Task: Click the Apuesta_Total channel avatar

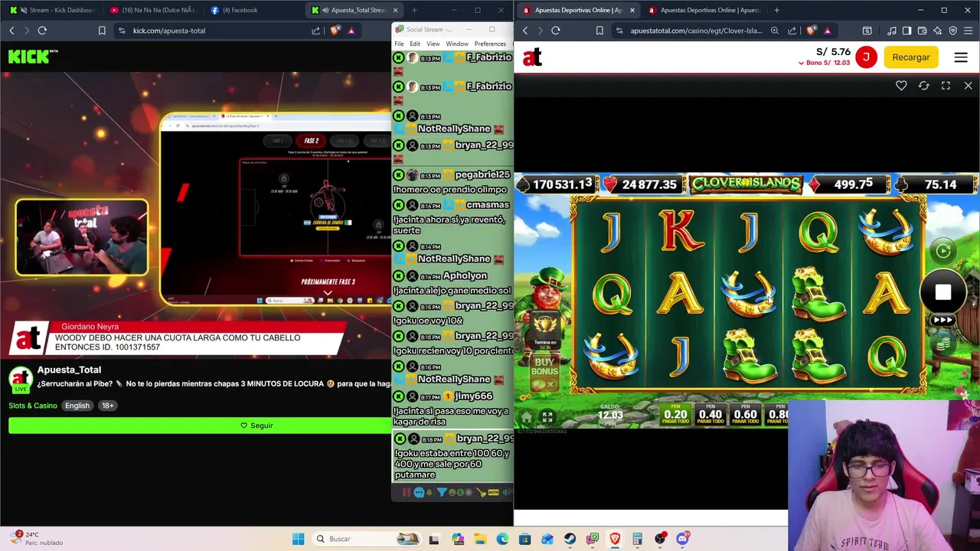Action: tap(21, 380)
